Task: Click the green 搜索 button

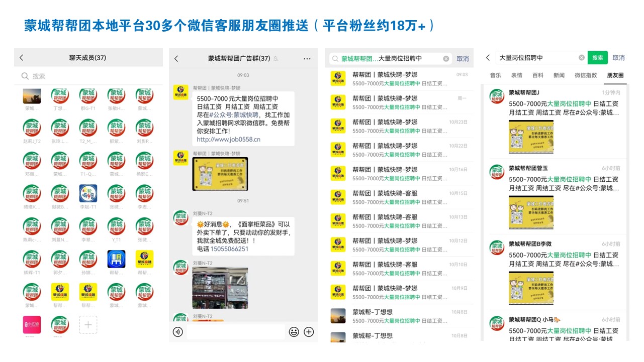Action: pyautogui.click(x=598, y=58)
